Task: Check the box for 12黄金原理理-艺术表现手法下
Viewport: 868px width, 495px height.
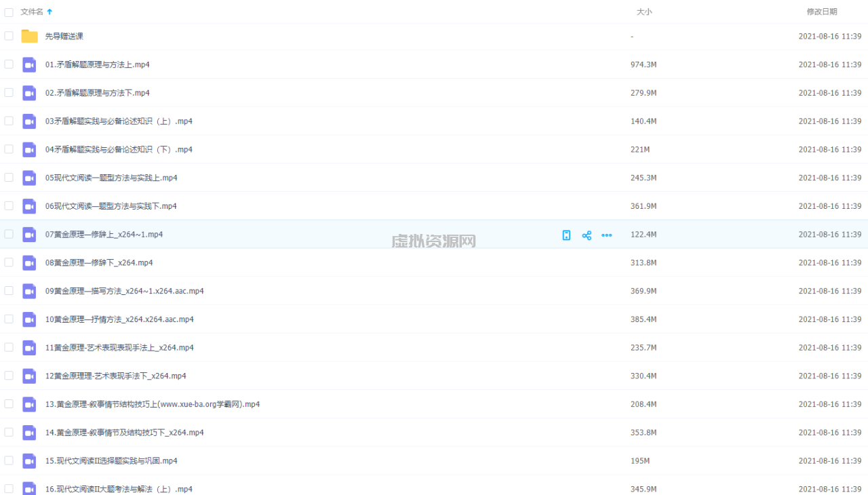Action: pyautogui.click(x=9, y=375)
